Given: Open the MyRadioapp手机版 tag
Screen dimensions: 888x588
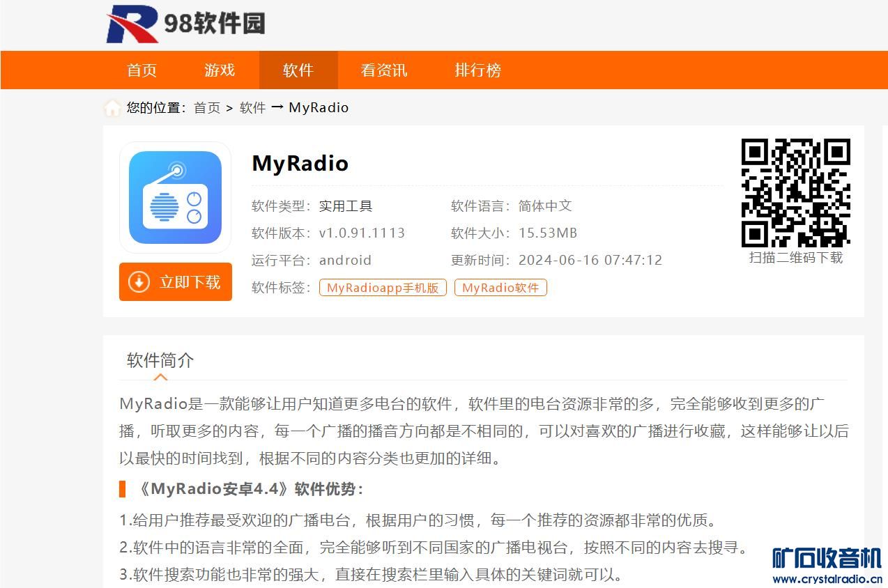Looking at the screenshot, I should point(383,288).
